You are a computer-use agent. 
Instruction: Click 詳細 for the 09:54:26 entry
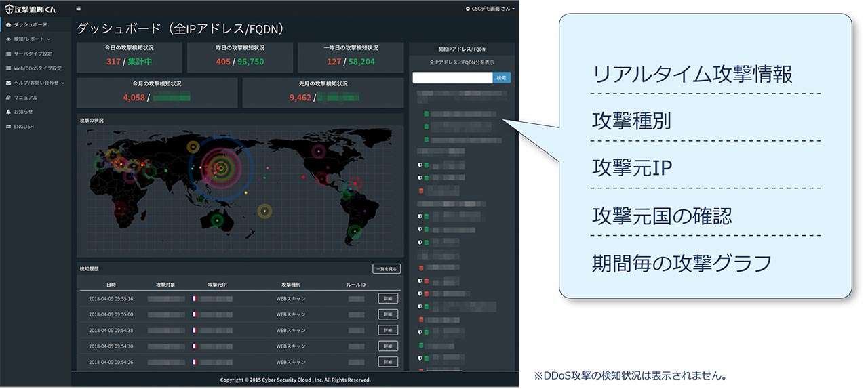point(388,361)
